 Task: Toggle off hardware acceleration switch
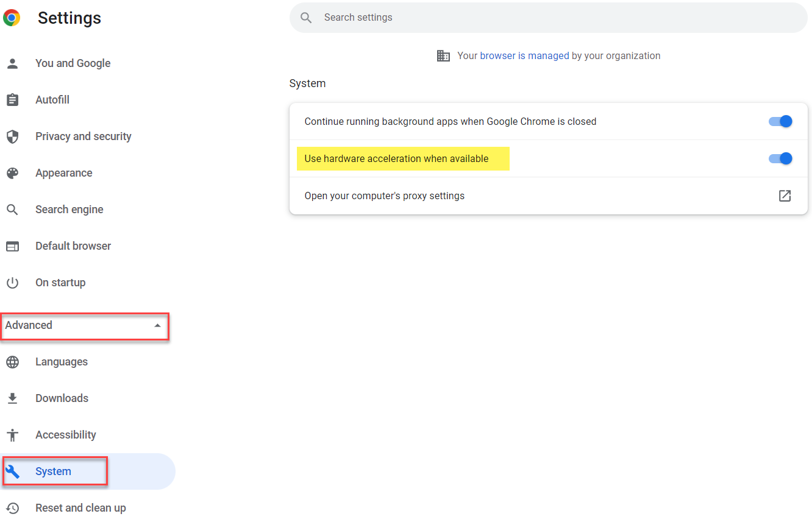coord(780,158)
